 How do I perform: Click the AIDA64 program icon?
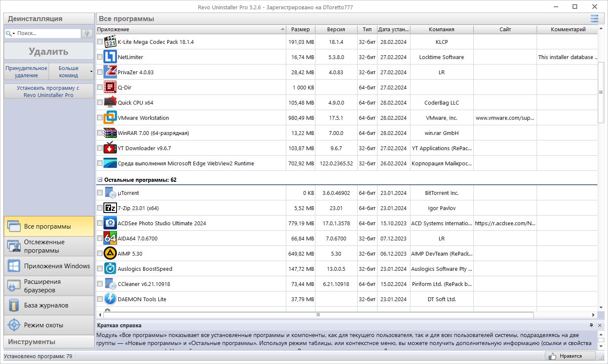tap(110, 238)
